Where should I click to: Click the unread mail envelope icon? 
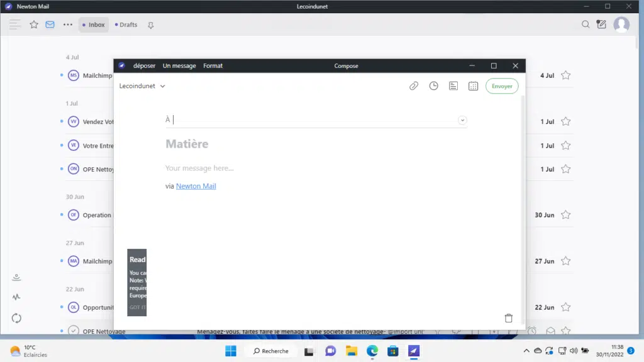coord(50,25)
